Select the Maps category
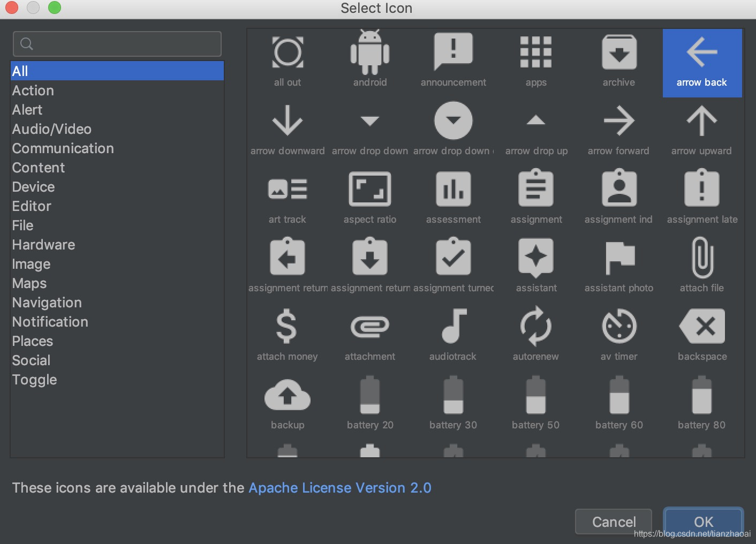756x544 pixels. (117, 283)
